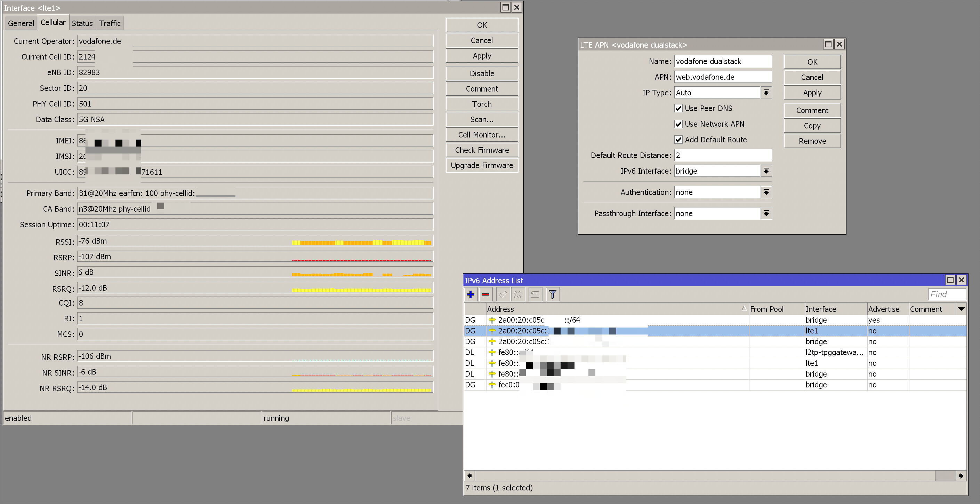Click the enable checkmark icon in IPv6 toolbar
The width and height of the screenshot is (980, 504).
pyautogui.click(x=503, y=294)
